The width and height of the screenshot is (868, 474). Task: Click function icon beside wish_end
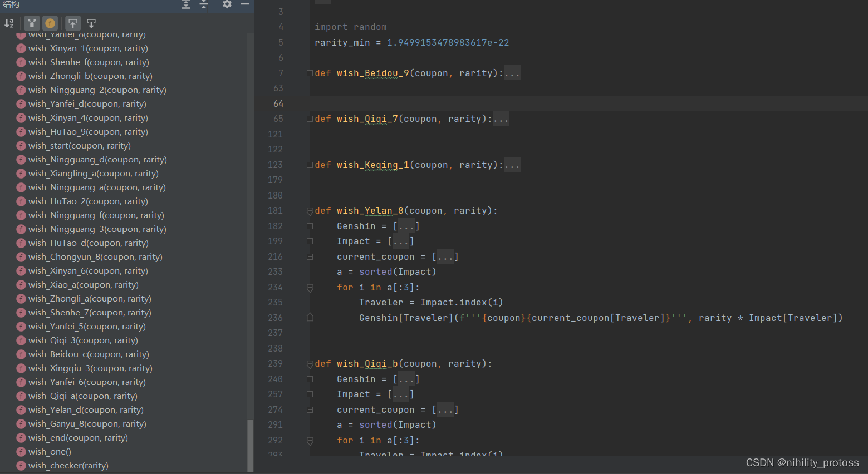(21, 438)
